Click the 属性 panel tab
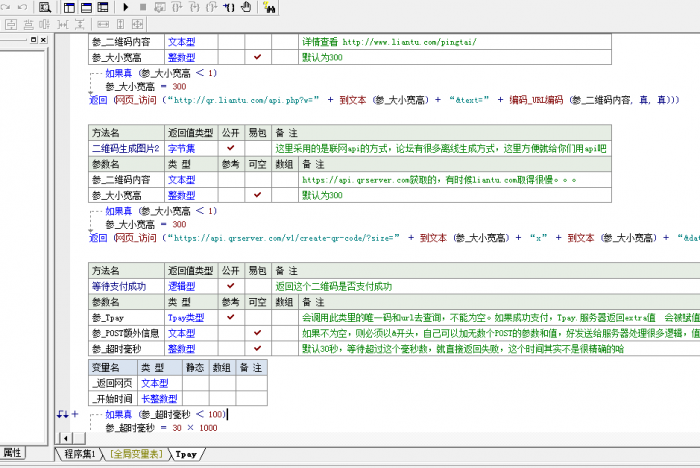The image size is (700, 468). tap(12, 452)
